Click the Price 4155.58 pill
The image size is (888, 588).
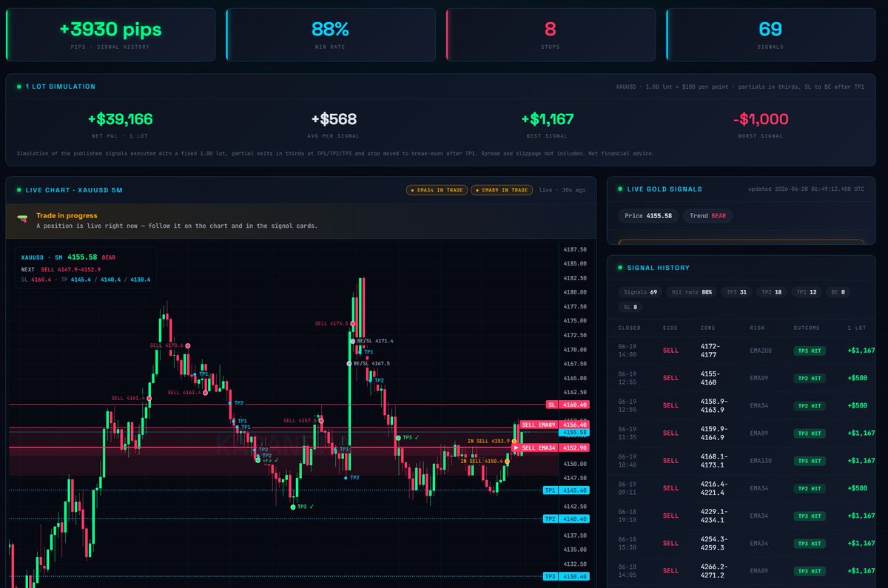coord(647,216)
